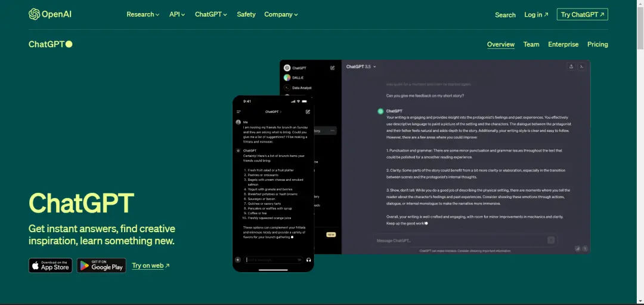Follow the Try on web link
This screenshot has height=305, width=644.
coord(150,266)
